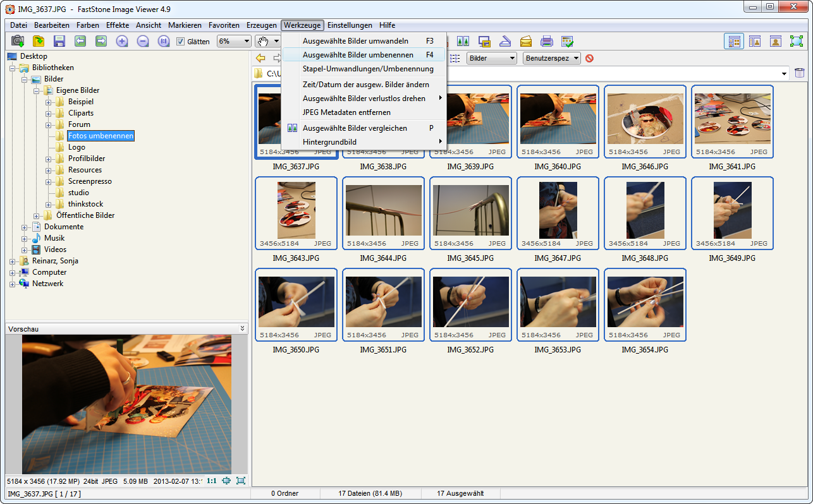The height and width of the screenshot is (504, 813).
Task: Click the zoom in magnifier icon
Action: [x=122, y=41]
